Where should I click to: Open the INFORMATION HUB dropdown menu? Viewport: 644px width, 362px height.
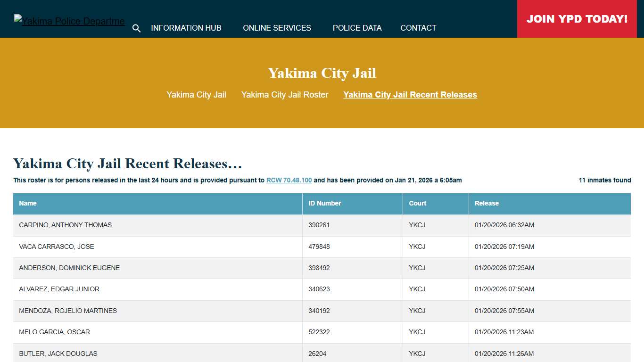click(x=186, y=28)
